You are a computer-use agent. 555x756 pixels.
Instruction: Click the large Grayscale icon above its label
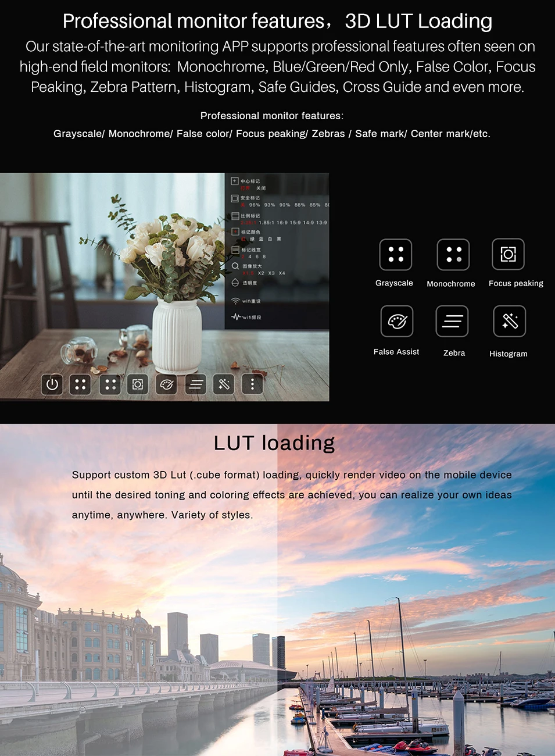396,254
